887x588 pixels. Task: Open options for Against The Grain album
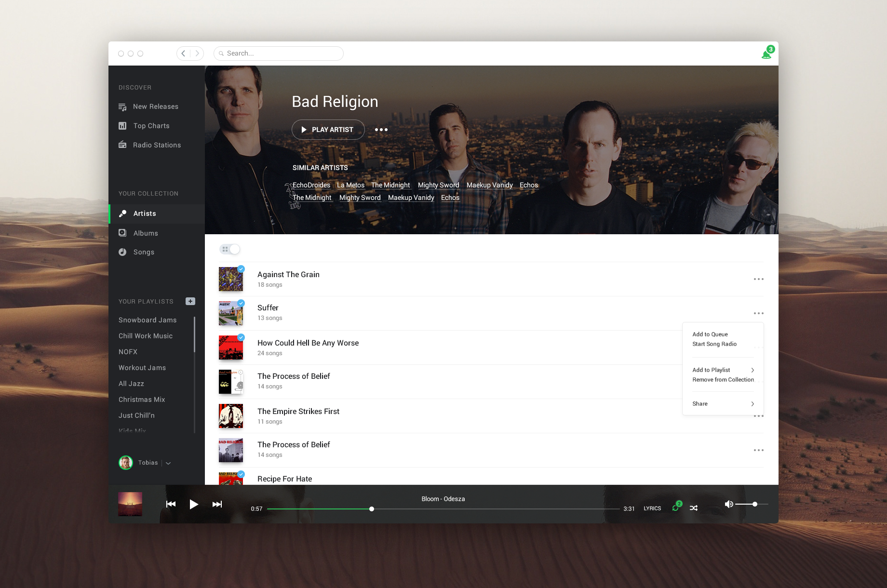pyautogui.click(x=759, y=279)
